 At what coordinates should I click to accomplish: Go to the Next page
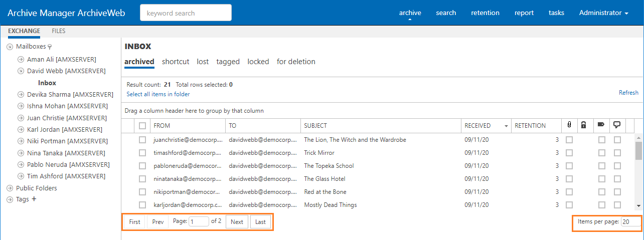[237, 221]
